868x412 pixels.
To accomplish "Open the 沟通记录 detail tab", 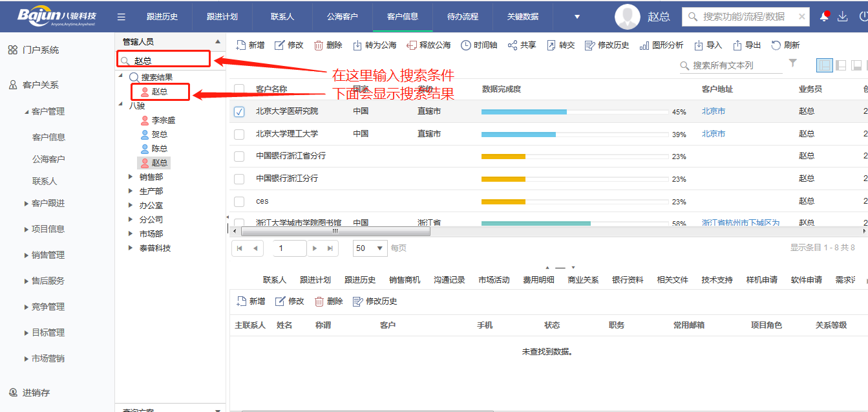I will coord(449,280).
